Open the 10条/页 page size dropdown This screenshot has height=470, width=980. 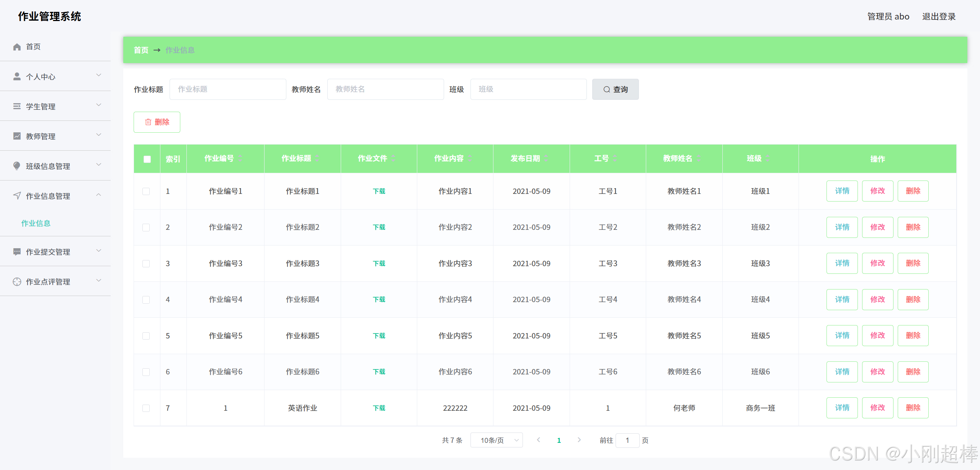point(497,440)
